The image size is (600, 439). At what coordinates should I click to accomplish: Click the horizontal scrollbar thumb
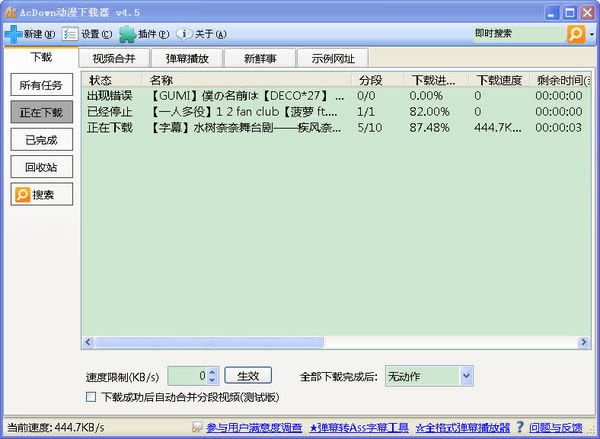[x=209, y=342]
